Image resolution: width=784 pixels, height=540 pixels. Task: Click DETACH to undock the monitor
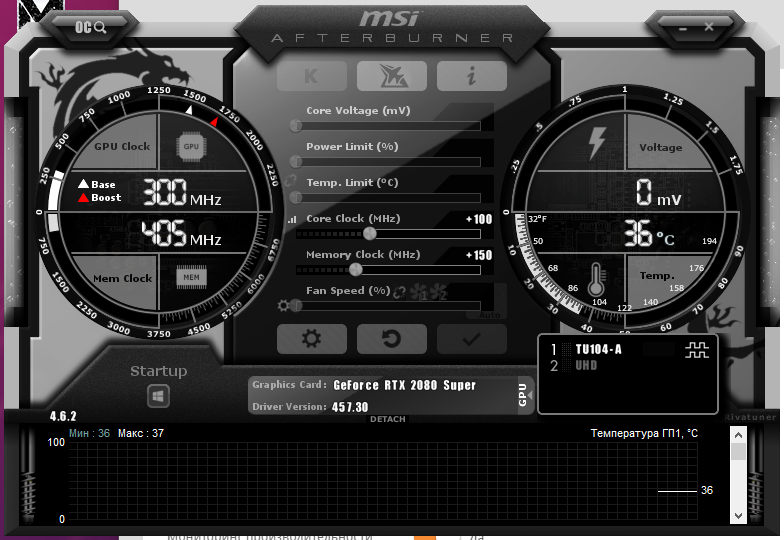click(x=388, y=419)
